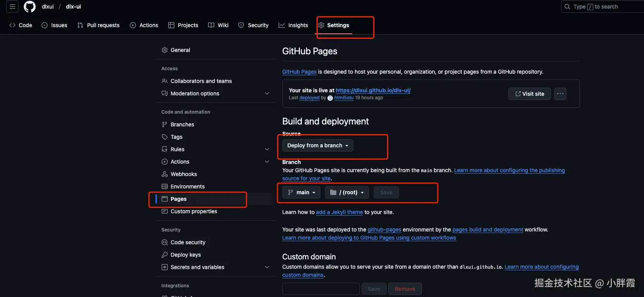The height and width of the screenshot is (297, 644).
Task: Click the Webhooks sidebar icon
Action: point(165,174)
